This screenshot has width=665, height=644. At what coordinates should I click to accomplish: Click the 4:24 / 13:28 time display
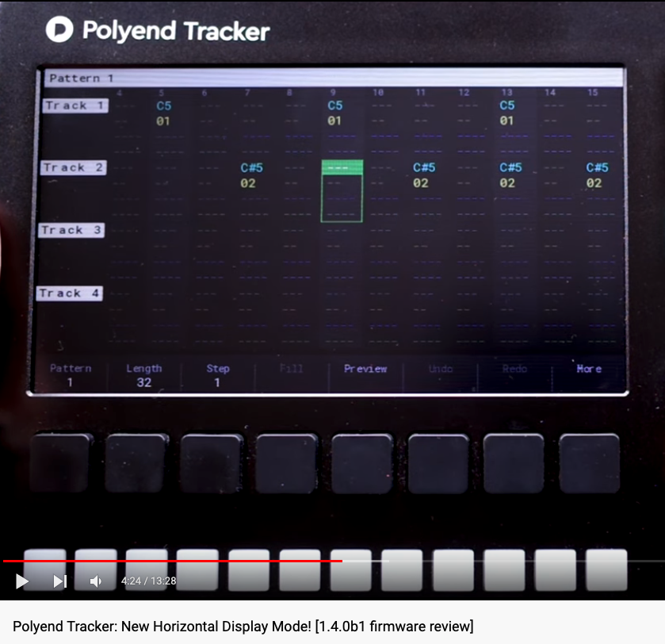(x=148, y=581)
